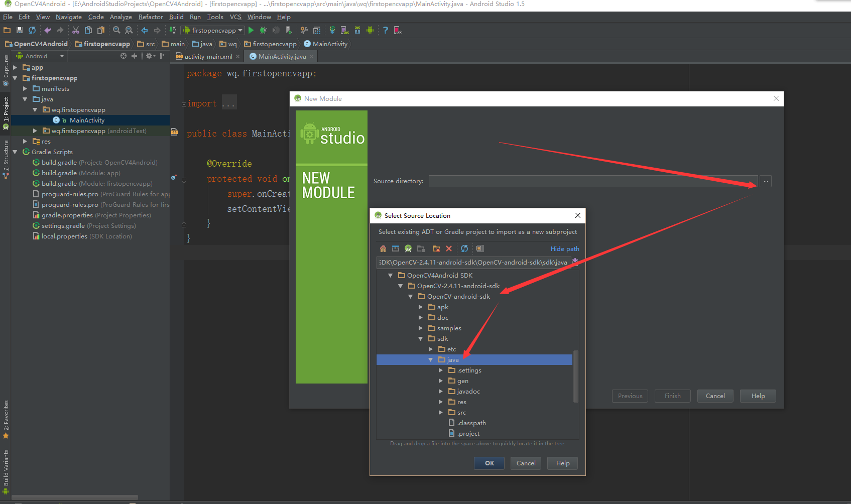Click the Hide path link
The image size is (851, 504).
pyautogui.click(x=565, y=248)
